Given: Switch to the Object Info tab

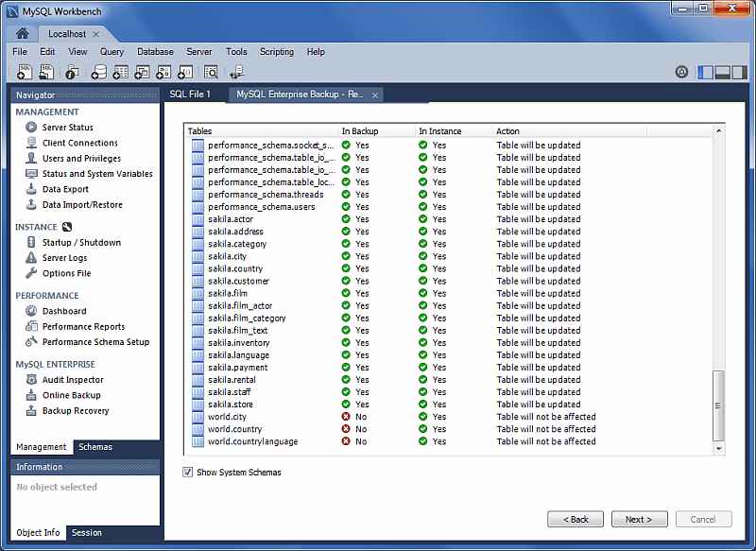Looking at the screenshot, I should 38,533.
